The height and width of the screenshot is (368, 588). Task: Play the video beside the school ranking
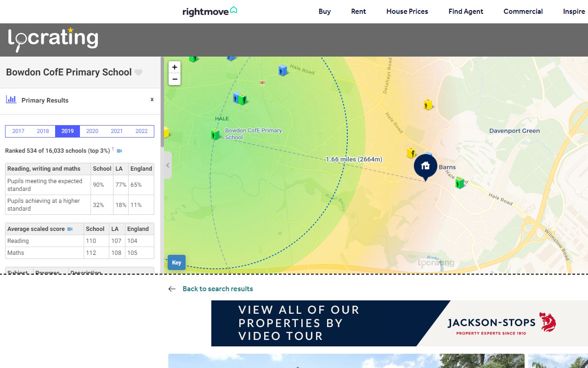tap(119, 151)
